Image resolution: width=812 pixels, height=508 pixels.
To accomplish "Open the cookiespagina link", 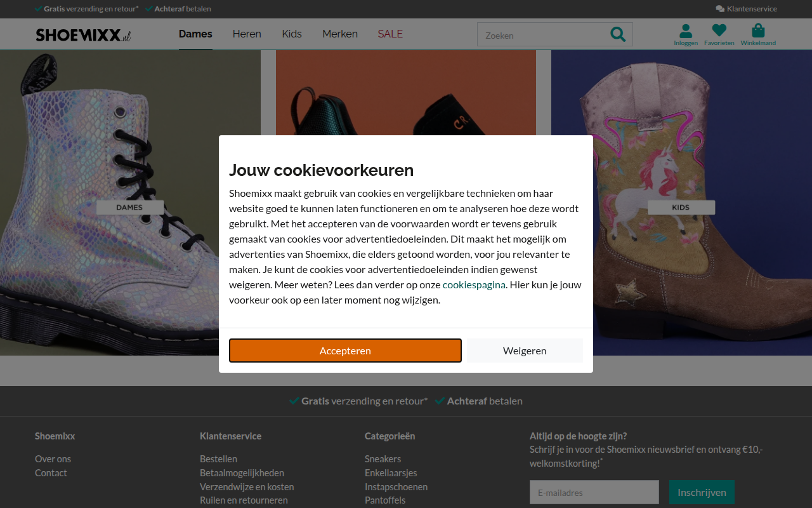I will 474,284.
